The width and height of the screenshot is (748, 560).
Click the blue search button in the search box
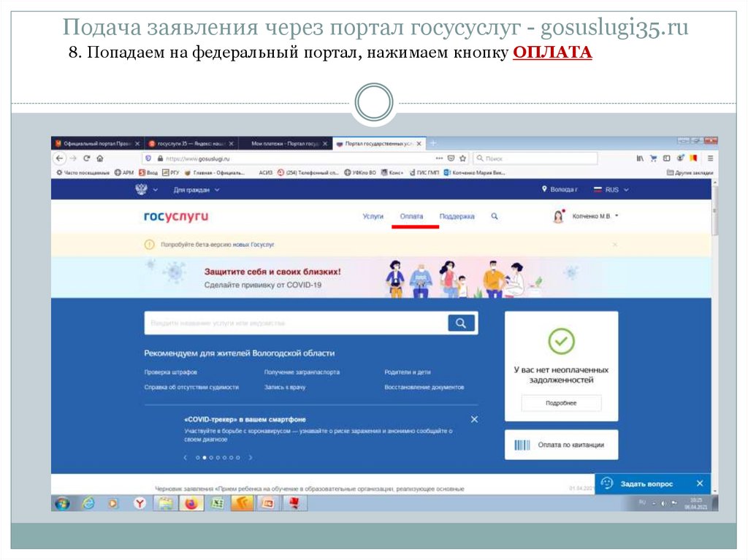click(461, 323)
